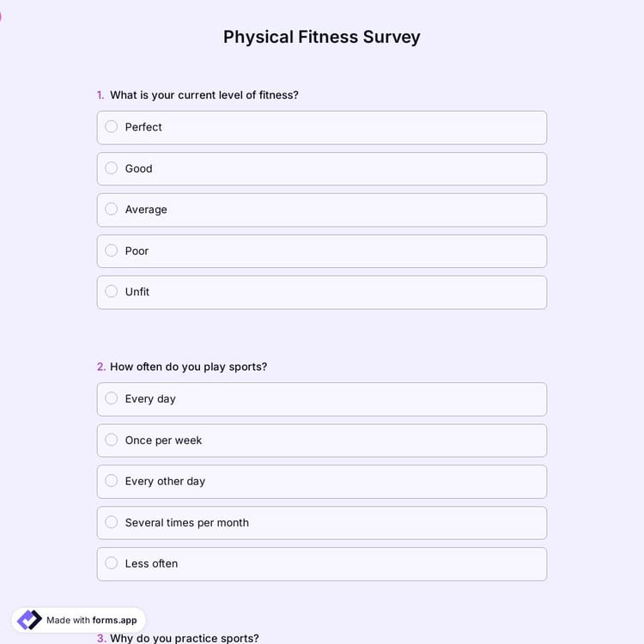This screenshot has width=644, height=644.
Task: Select the Perfect fitness level option
Action: point(112,127)
